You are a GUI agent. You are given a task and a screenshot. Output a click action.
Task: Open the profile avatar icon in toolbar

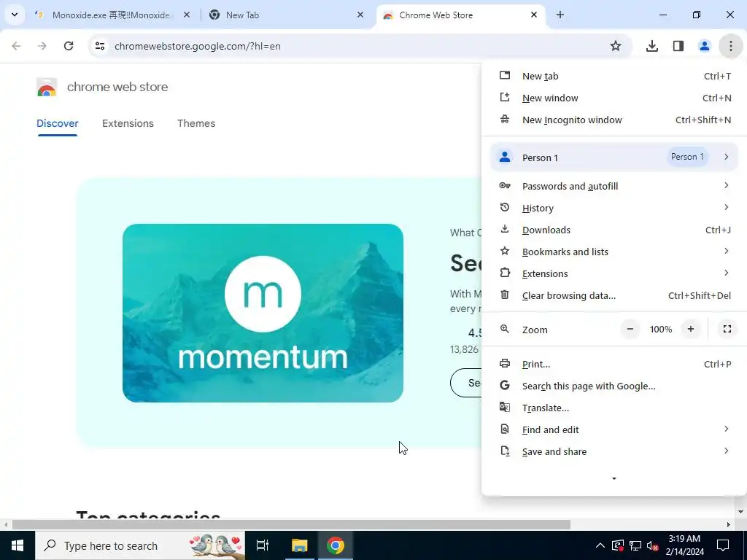coord(704,46)
